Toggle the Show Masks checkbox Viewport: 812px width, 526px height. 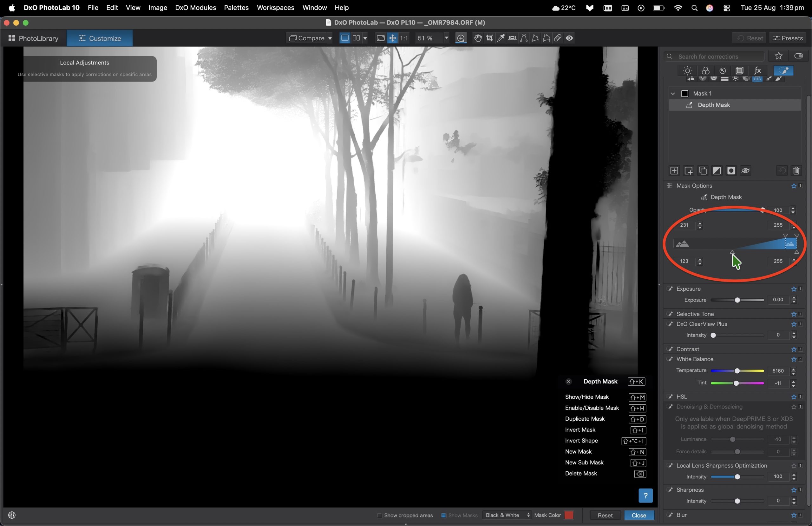pyautogui.click(x=443, y=516)
